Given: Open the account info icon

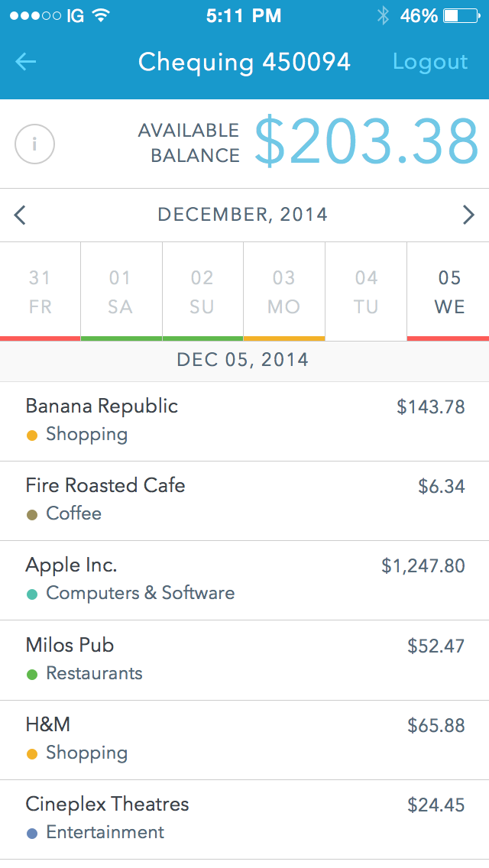Looking at the screenshot, I should point(35,144).
